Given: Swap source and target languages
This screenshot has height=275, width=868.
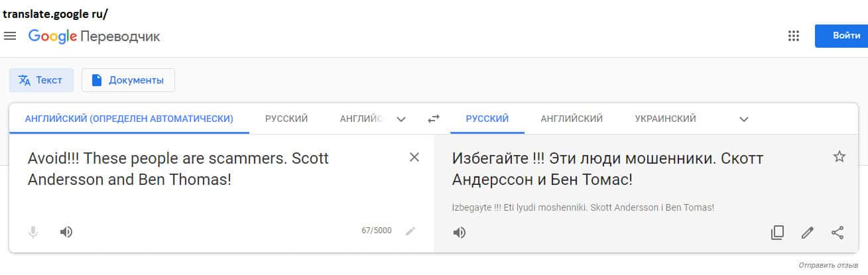Looking at the screenshot, I should 433,119.
